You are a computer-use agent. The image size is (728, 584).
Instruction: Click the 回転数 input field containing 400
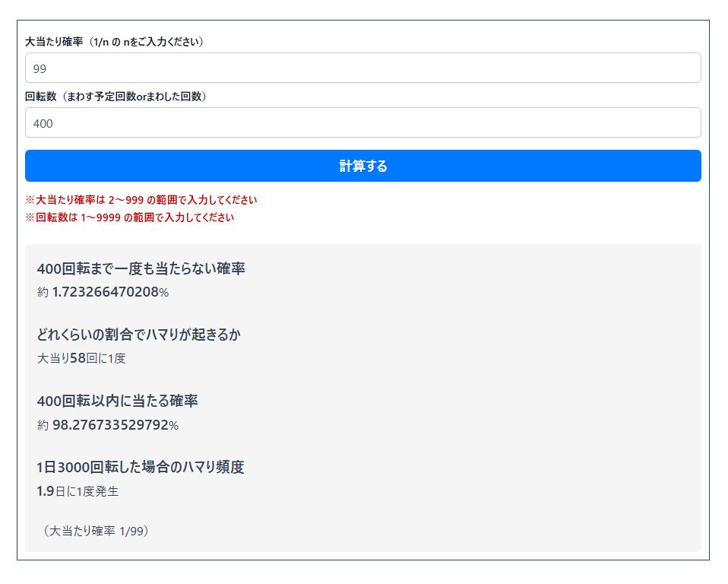coord(362,123)
